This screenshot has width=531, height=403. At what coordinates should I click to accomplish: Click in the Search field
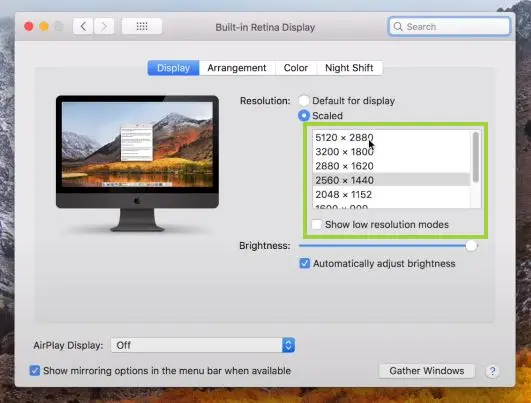pyautogui.click(x=449, y=26)
